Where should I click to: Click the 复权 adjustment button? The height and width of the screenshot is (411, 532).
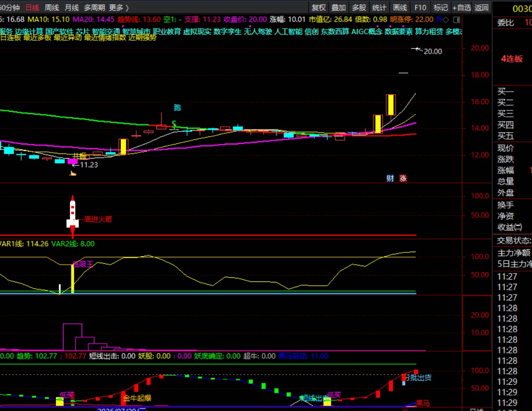pos(319,7)
